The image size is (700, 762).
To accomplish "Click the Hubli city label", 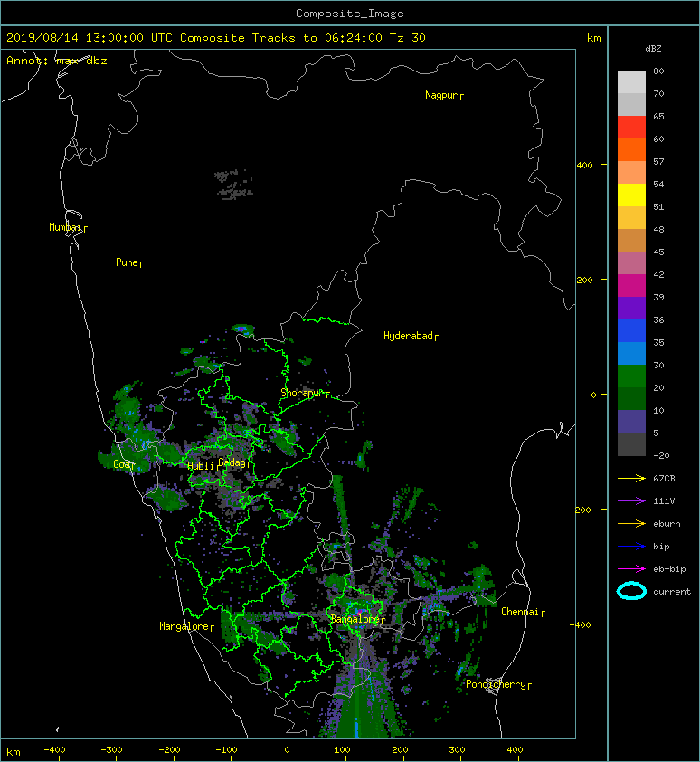I will coord(201,466).
